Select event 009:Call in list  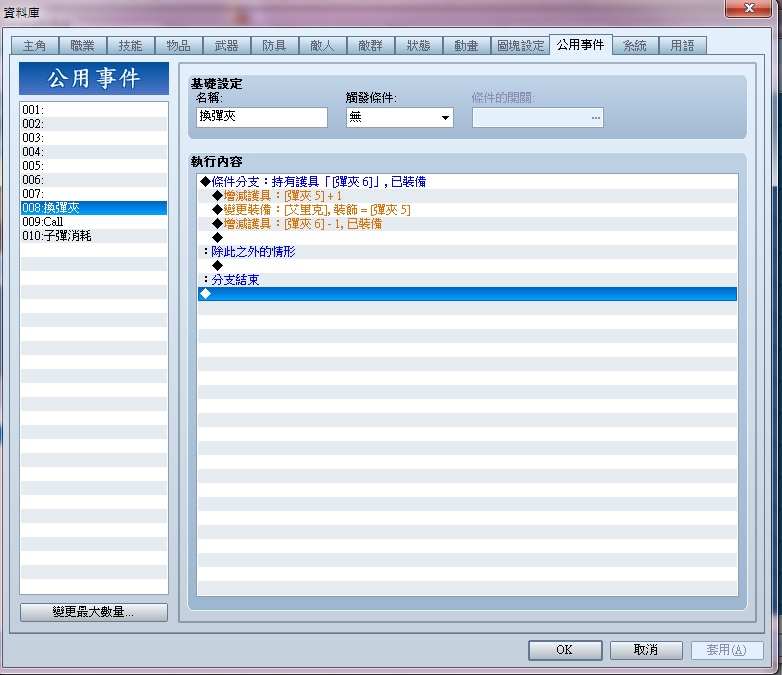point(94,222)
